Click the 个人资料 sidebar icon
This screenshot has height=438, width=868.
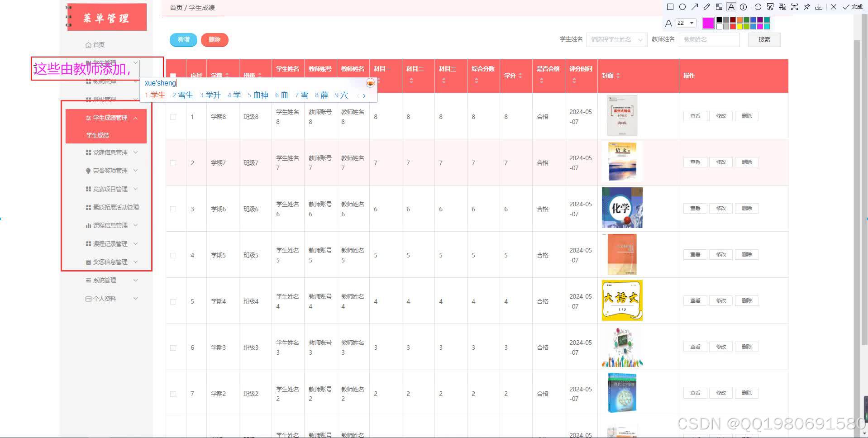[88, 299]
